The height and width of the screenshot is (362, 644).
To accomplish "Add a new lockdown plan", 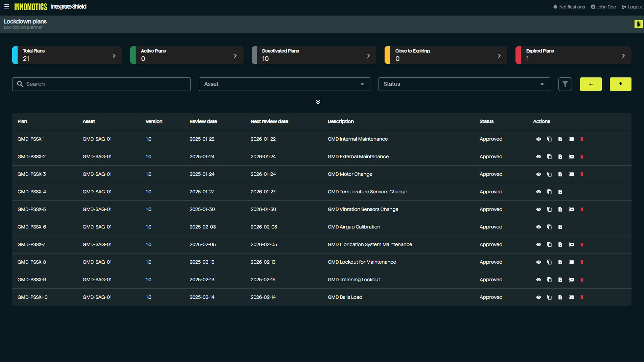I will coord(591,84).
